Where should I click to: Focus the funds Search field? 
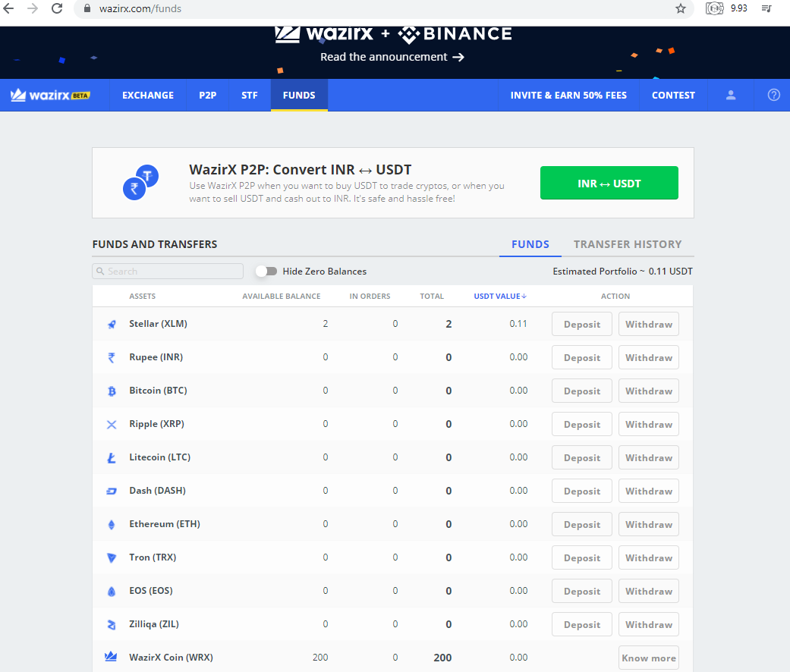[168, 272]
